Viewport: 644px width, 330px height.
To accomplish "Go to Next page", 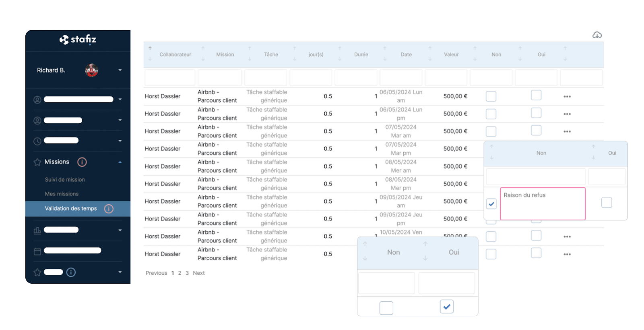I will [199, 273].
